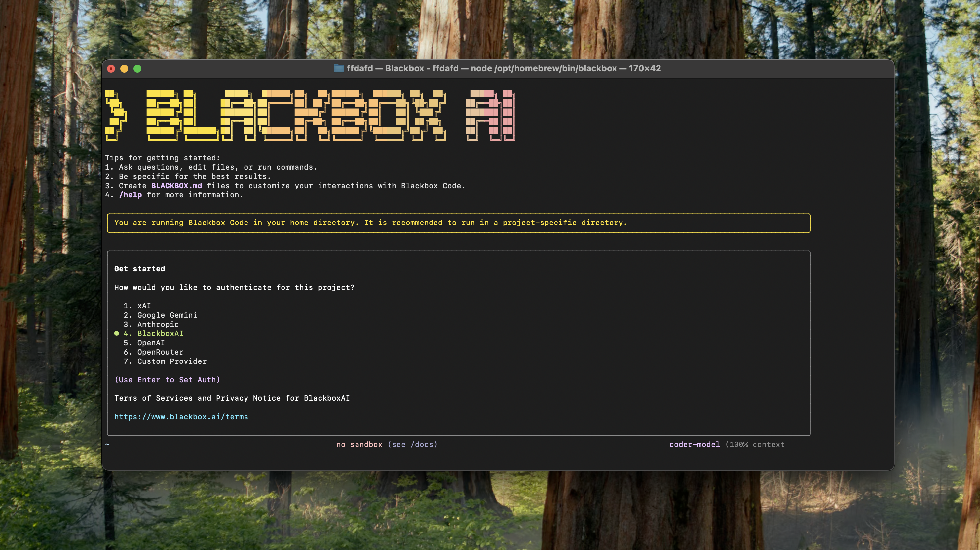The height and width of the screenshot is (550, 980).
Task: Click the terminal window title text
Action: click(x=503, y=68)
